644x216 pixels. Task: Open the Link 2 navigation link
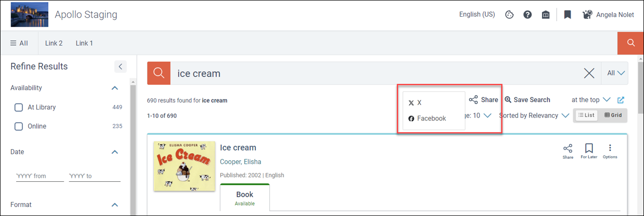[54, 43]
